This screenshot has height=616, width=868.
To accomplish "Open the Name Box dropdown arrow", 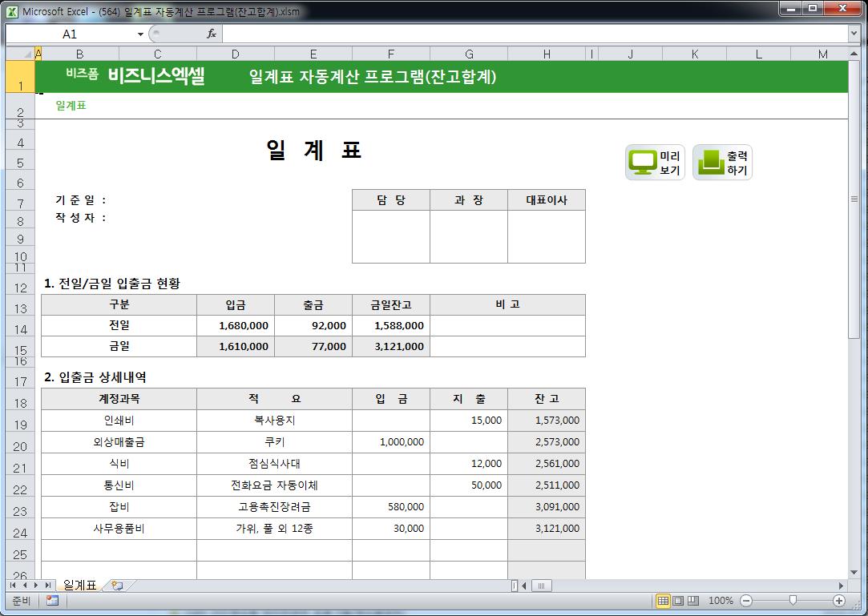I will [x=140, y=34].
